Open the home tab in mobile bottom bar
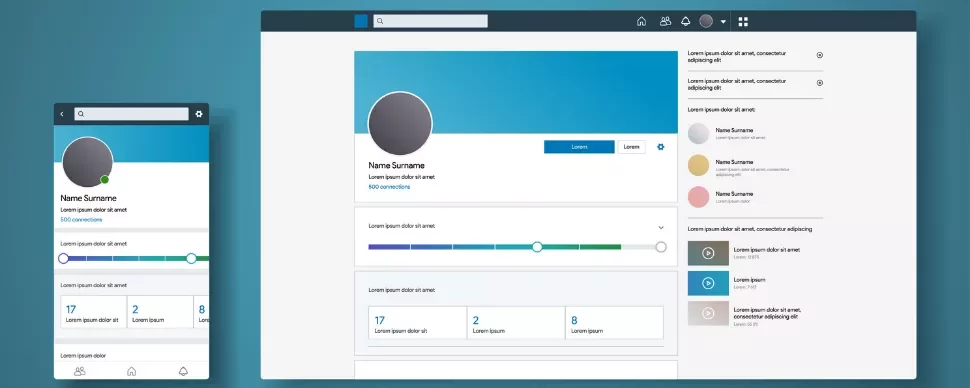 (131, 371)
